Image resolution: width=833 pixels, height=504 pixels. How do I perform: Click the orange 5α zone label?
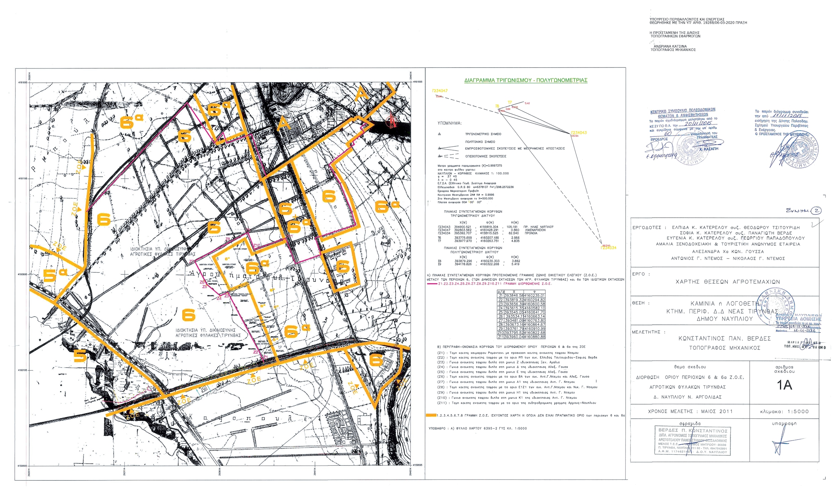pyautogui.click(x=54, y=275)
